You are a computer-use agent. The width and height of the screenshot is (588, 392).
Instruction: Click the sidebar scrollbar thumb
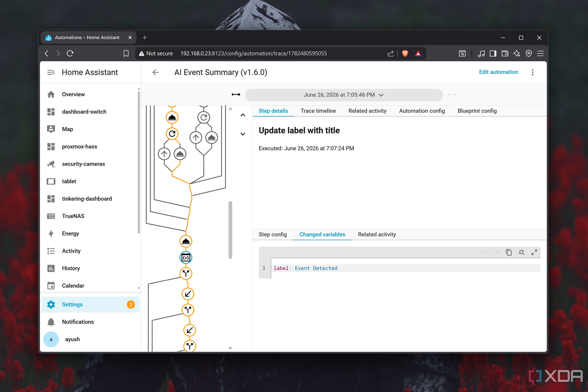coord(139,163)
